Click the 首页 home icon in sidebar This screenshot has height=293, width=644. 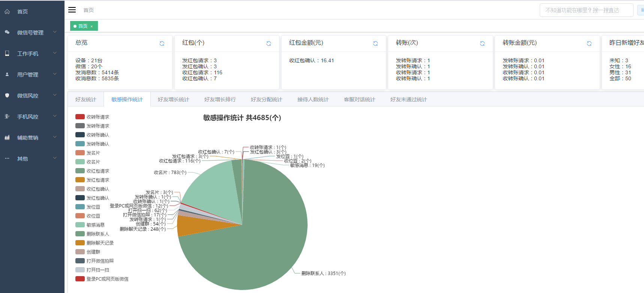pyautogui.click(x=7, y=12)
